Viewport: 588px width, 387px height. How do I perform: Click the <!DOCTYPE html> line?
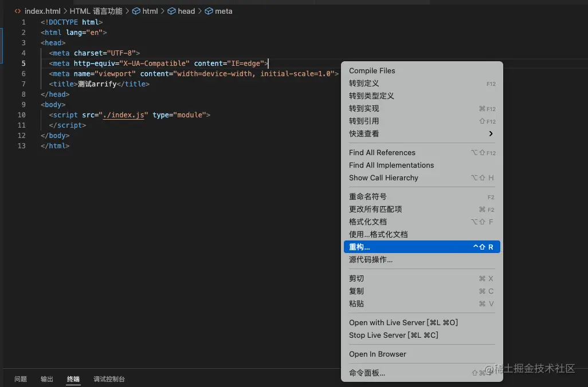[72, 22]
